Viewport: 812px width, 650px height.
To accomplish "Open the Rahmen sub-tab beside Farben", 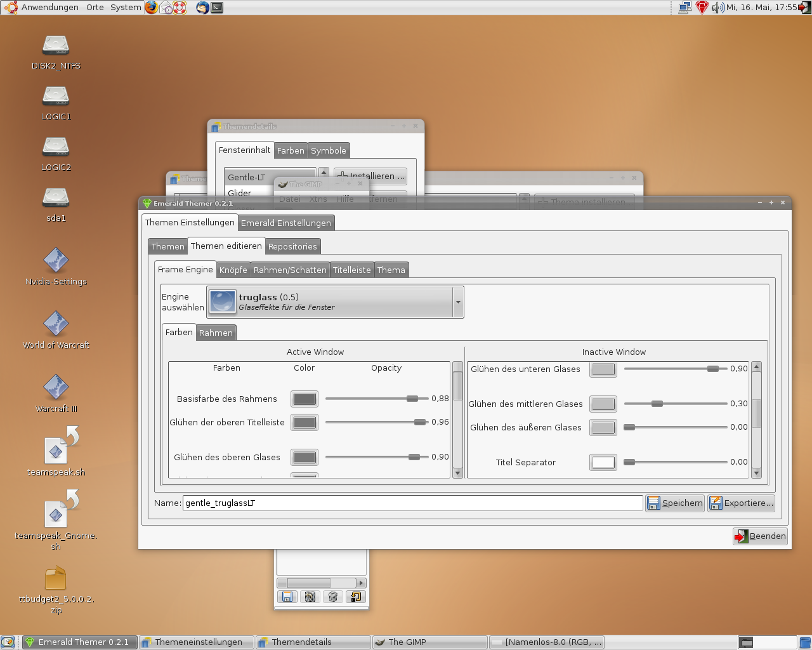I will 216,333.
